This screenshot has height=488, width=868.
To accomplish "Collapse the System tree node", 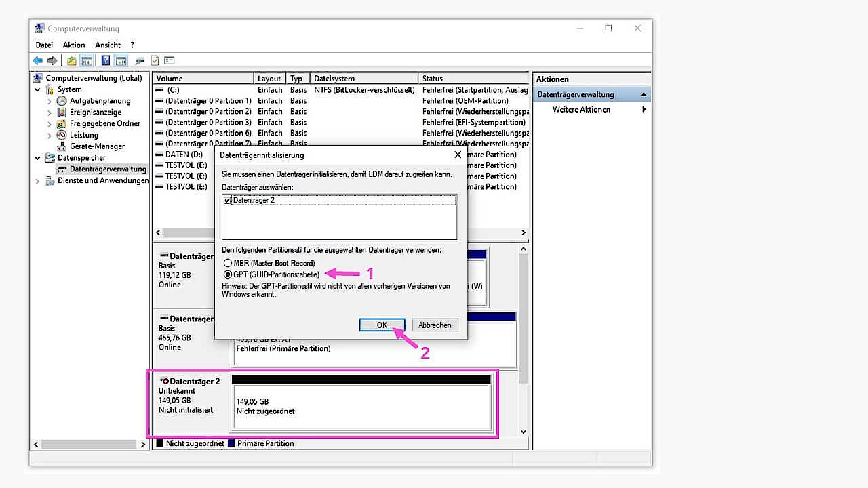I will 38,89.
